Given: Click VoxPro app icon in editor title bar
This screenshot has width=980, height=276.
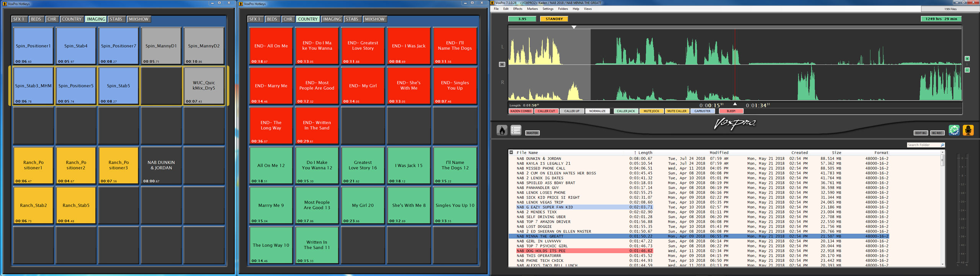Looking at the screenshot, I should point(493,3).
